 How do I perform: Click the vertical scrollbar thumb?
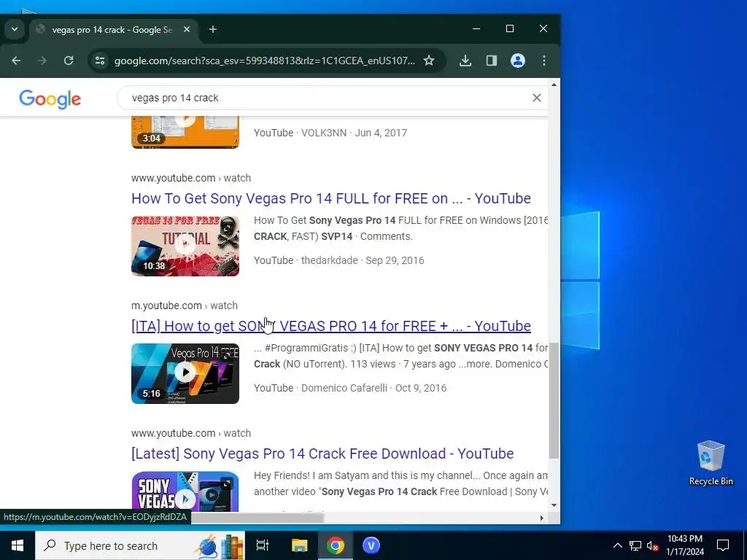554,400
